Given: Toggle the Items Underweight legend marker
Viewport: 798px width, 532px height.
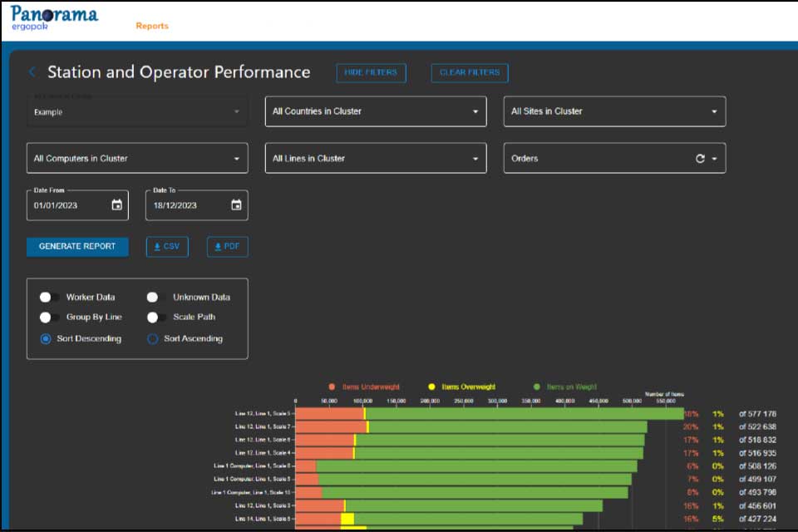Looking at the screenshot, I should click(332, 387).
